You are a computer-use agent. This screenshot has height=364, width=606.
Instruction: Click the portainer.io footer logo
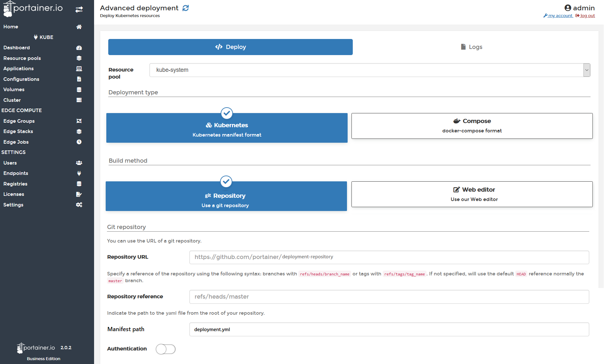(x=36, y=348)
